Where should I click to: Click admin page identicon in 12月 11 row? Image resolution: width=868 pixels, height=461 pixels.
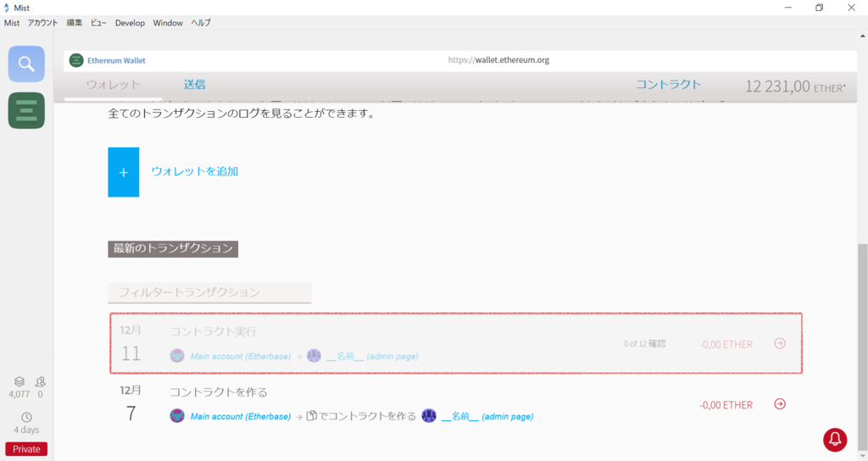314,356
